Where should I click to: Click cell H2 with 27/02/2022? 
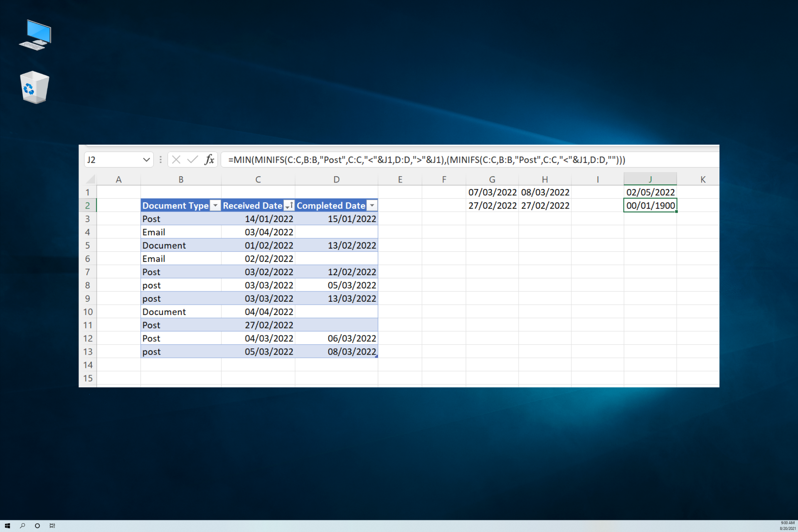point(545,205)
